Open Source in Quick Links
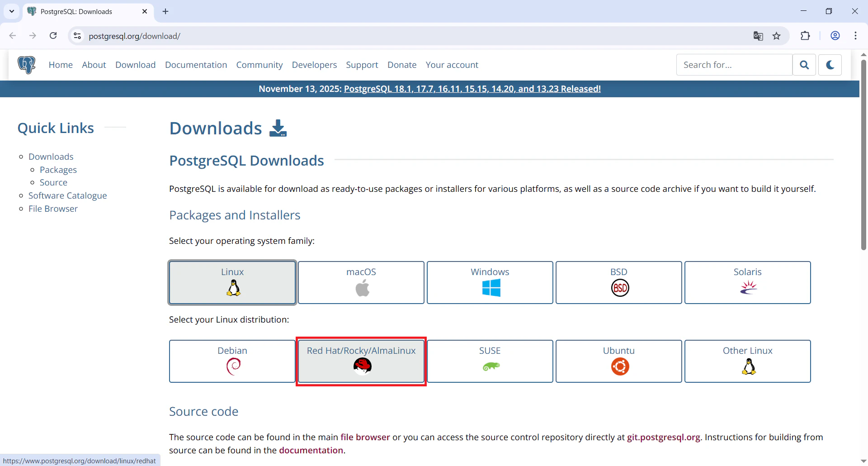868x466 pixels. tap(53, 182)
